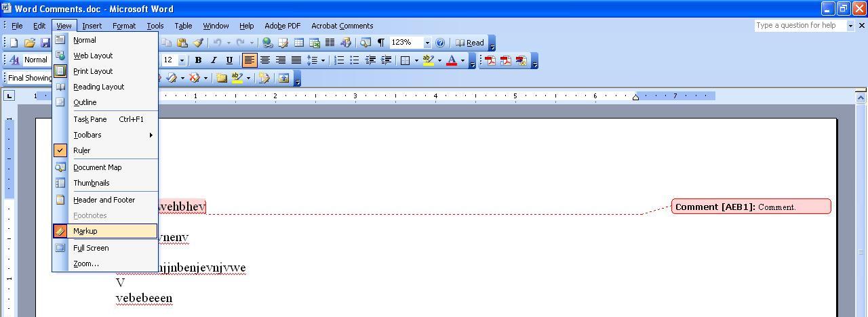The height and width of the screenshot is (317, 868).
Task: Click the Thumbnails menu entry
Action: pos(105,183)
